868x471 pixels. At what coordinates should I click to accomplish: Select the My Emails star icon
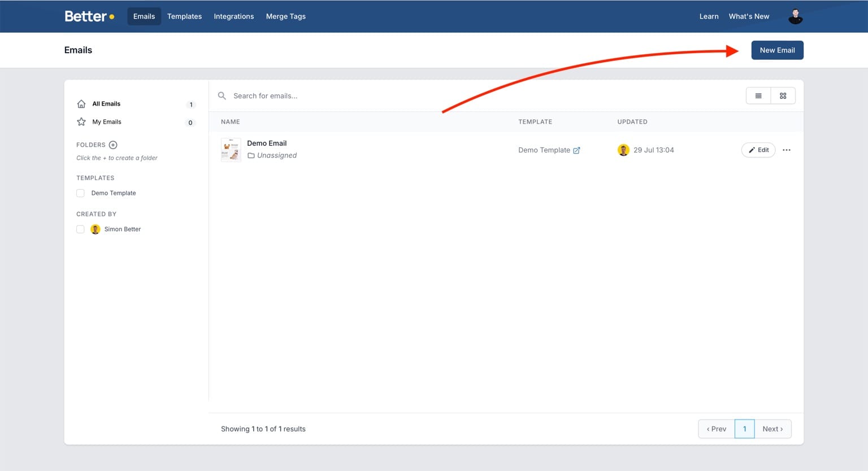pyautogui.click(x=81, y=121)
